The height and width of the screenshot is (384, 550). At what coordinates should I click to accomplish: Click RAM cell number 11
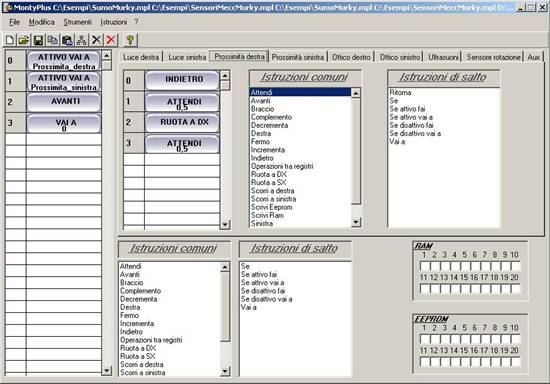424,289
